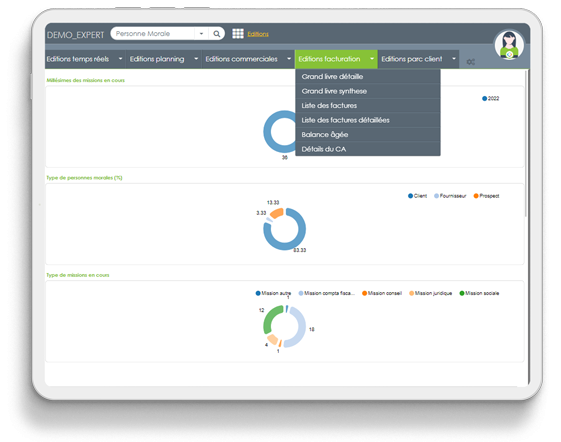This screenshot has width=561, height=442.
Task: Open the Editions commerciales menu
Action: coord(242,59)
